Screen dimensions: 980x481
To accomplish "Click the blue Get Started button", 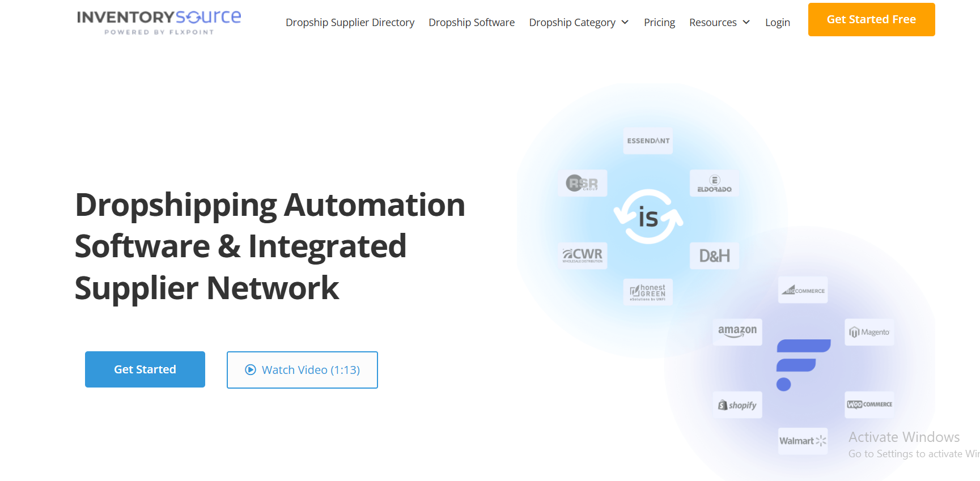I will click(x=145, y=369).
